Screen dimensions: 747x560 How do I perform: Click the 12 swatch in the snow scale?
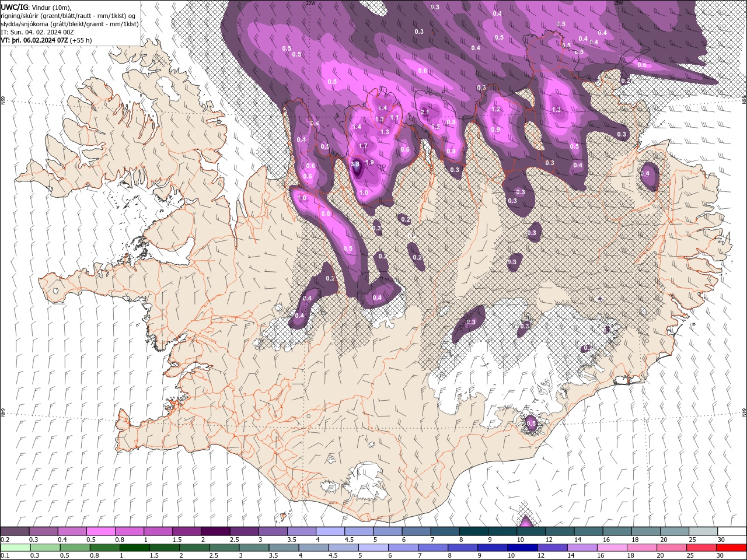point(559,531)
